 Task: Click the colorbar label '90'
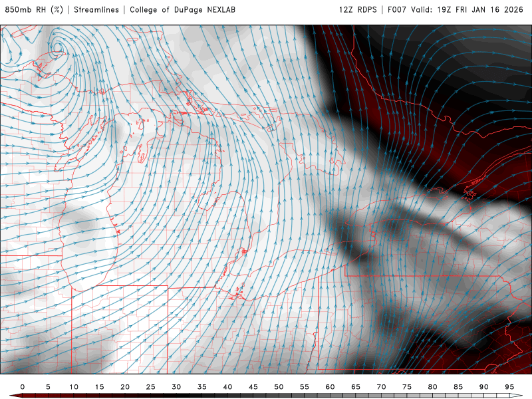click(484, 387)
